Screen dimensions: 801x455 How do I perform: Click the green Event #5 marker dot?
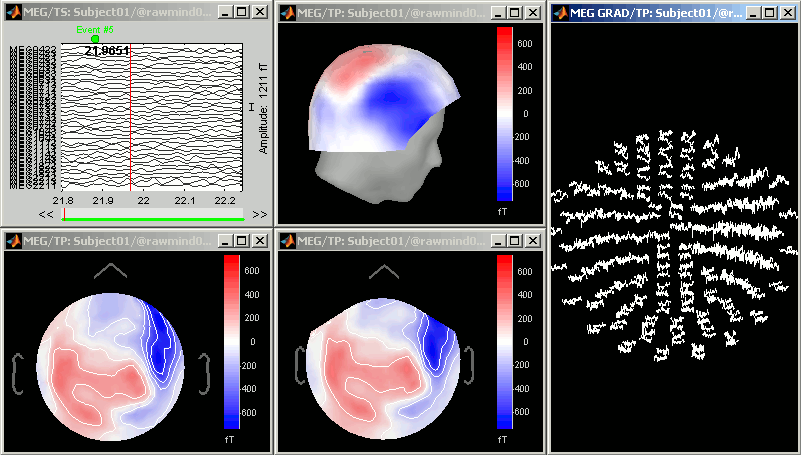(95, 39)
